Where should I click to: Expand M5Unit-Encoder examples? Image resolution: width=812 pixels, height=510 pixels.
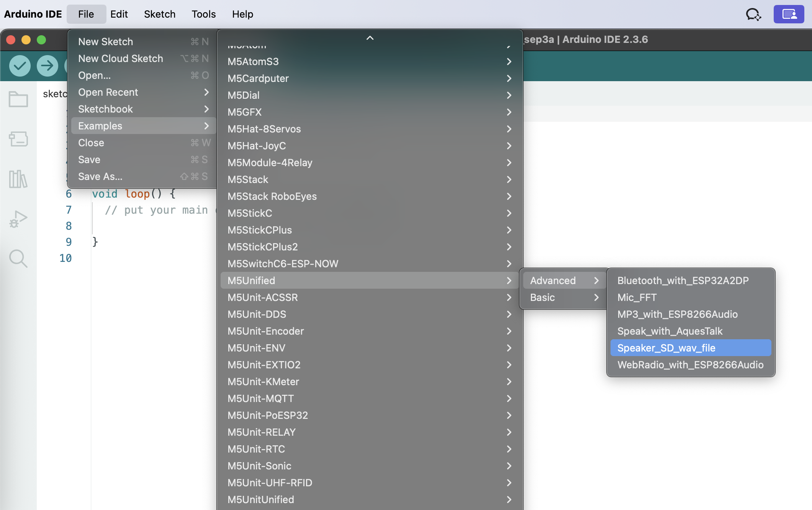coord(370,331)
